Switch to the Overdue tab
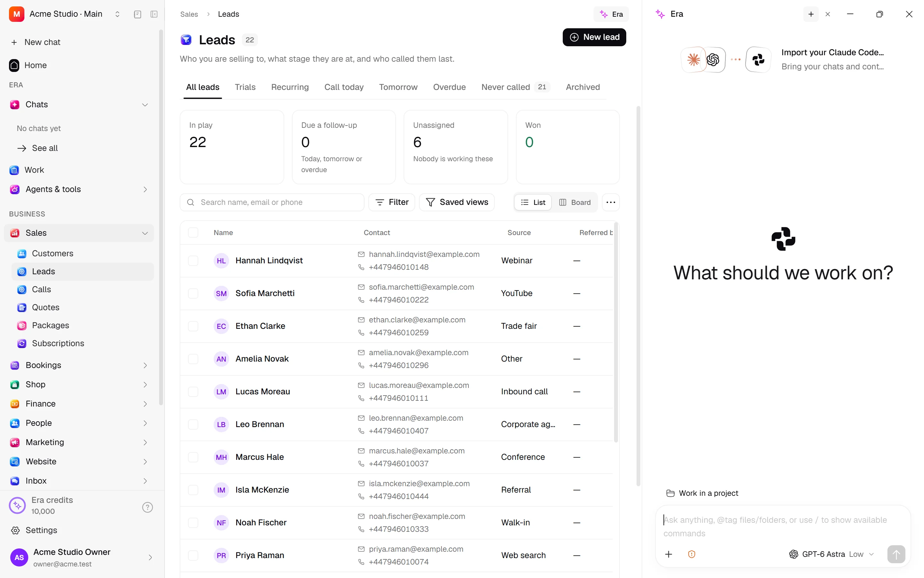924x578 pixels. pos(449,87)
